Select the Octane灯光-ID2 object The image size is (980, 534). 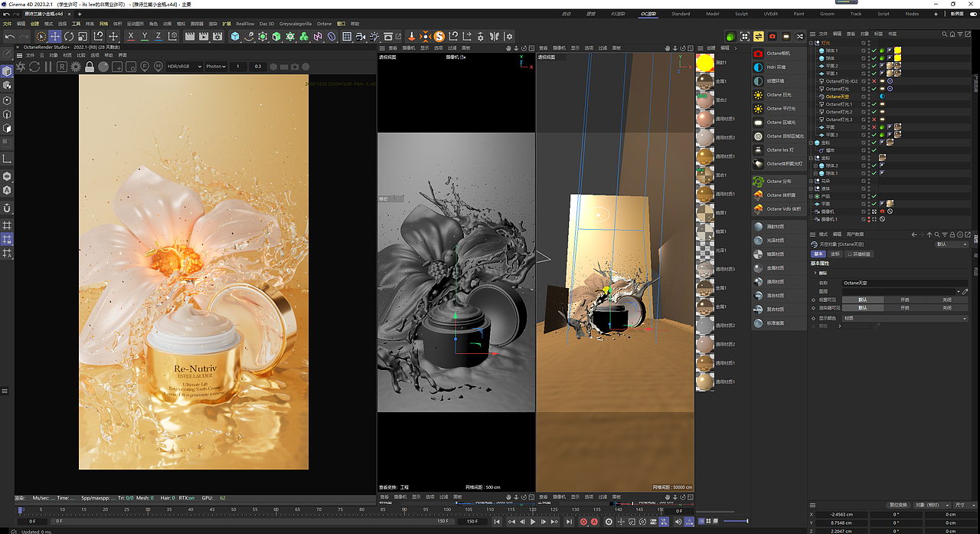(x=841, y=81)
